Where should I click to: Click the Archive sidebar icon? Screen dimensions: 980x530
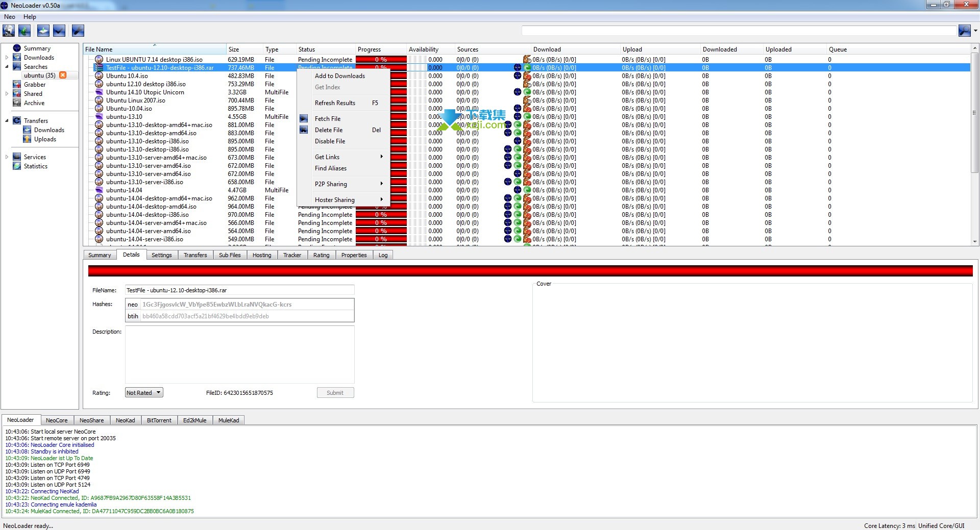(17, 103)
